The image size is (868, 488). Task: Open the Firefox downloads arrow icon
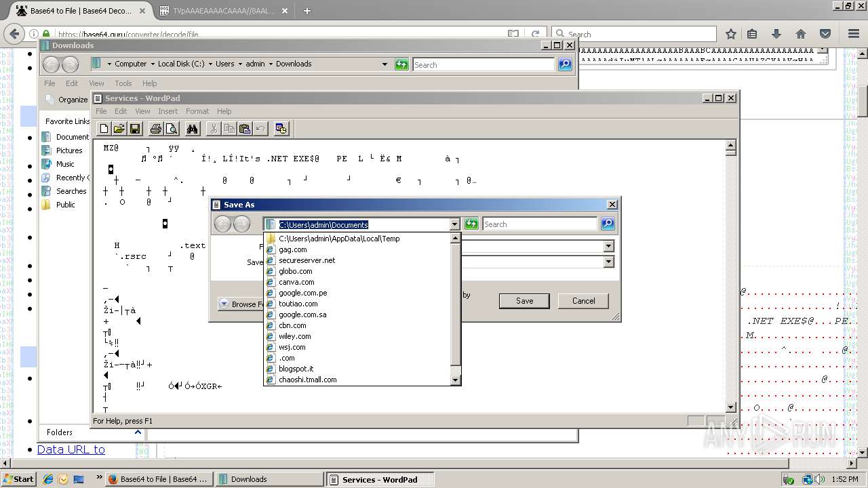(x=776, y=34)
